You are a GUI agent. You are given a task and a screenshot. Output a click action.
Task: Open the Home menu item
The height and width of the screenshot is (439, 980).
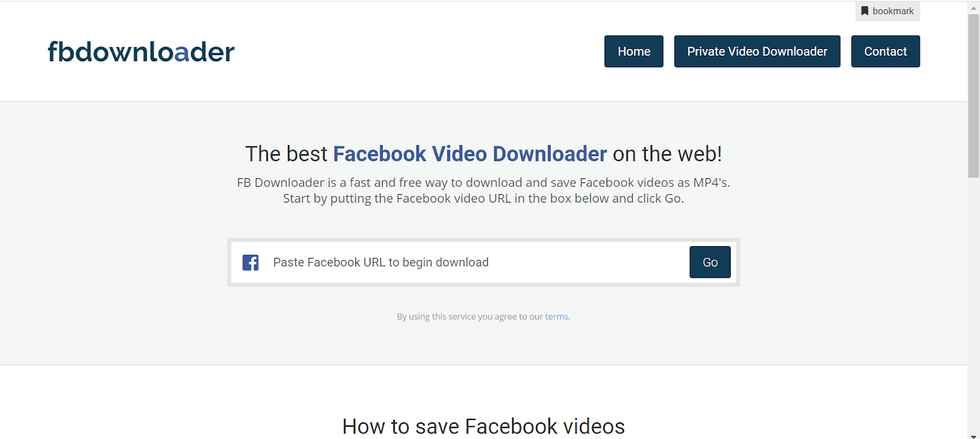(x=634, y=51)
